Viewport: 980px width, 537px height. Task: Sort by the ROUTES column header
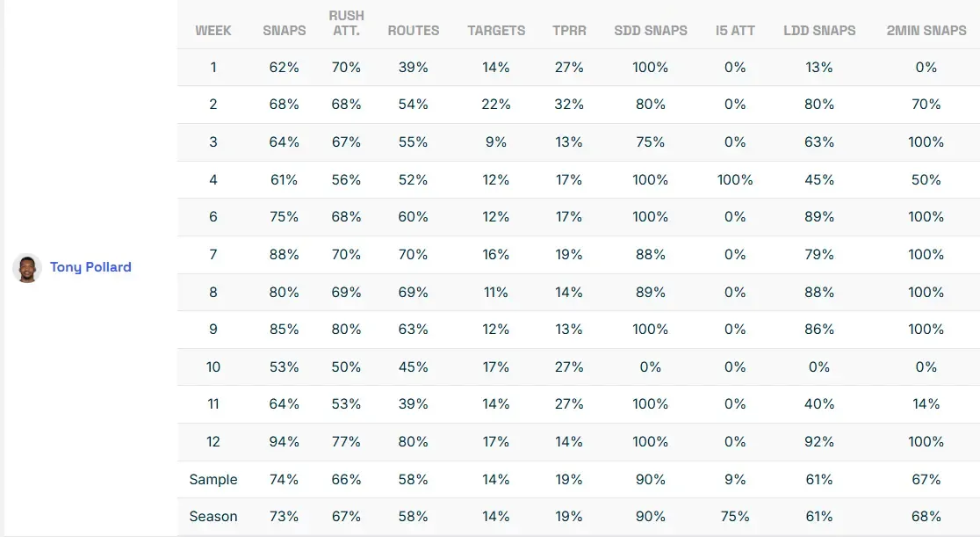tap(414, 30)
